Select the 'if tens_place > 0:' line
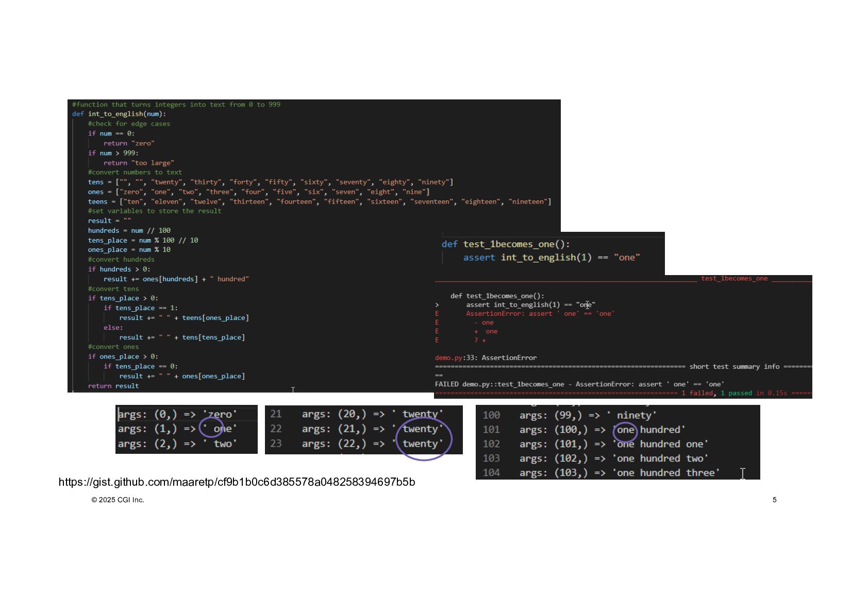The image size is (868, 613). [x=123, y=298]
